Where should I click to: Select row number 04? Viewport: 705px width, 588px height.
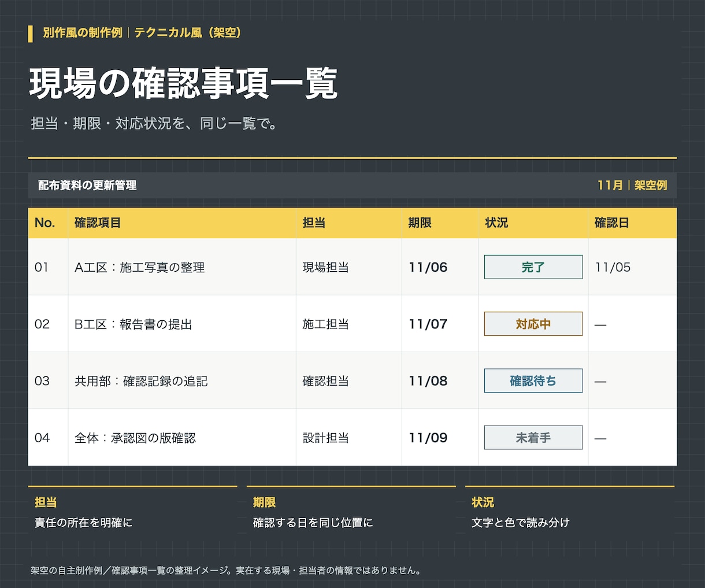point(42,438)
